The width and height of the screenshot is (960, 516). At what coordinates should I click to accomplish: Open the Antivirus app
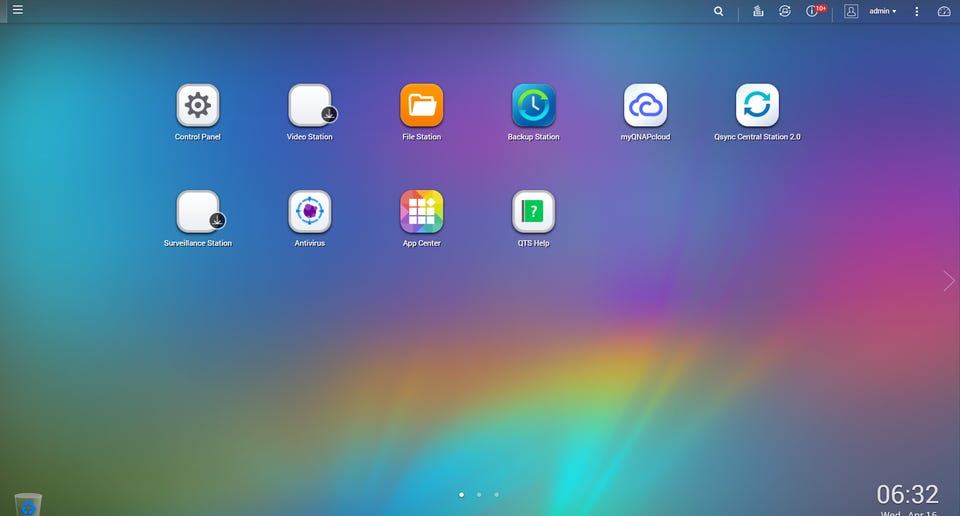point(310,212)
